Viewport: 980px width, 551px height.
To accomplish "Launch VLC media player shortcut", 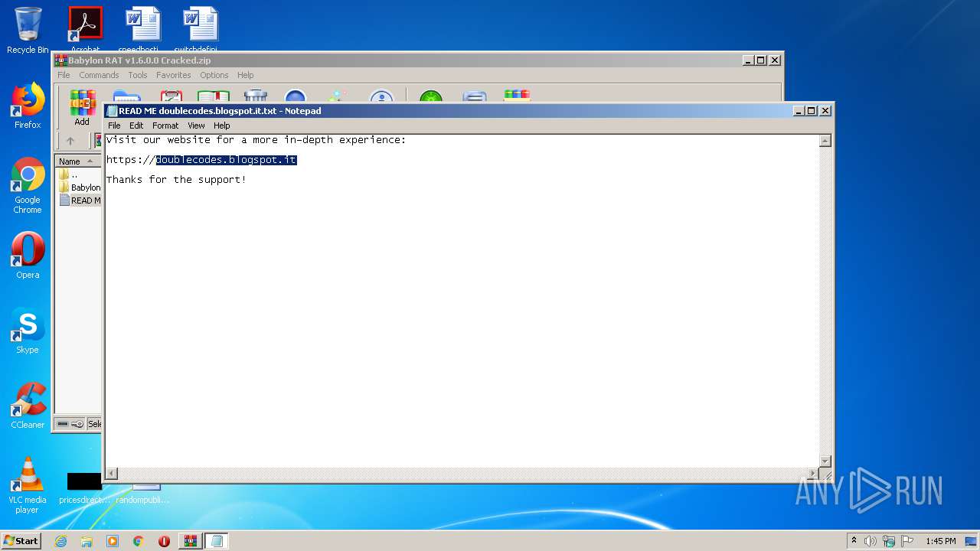I will pos(28,485).
